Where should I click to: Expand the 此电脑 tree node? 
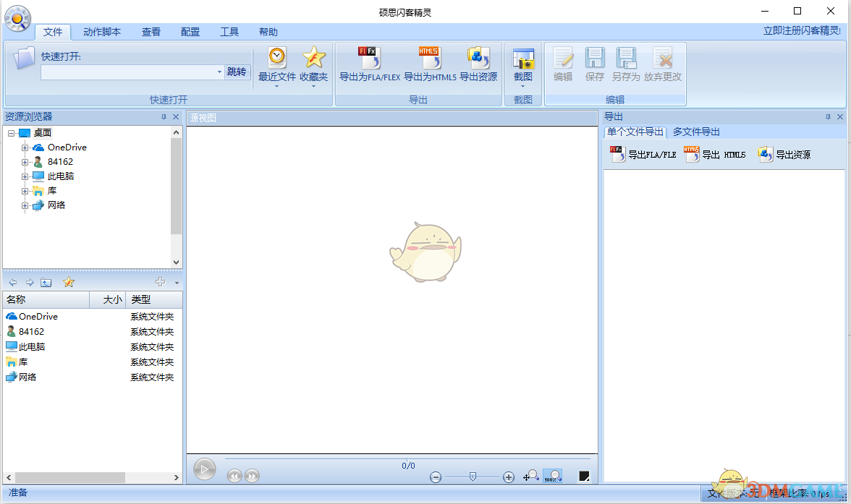pos(25,176)
